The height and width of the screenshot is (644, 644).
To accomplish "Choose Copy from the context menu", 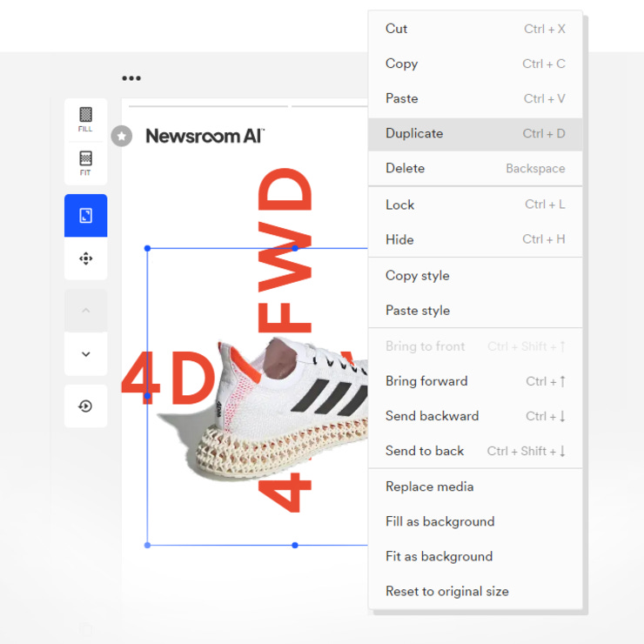I will 475,64.
